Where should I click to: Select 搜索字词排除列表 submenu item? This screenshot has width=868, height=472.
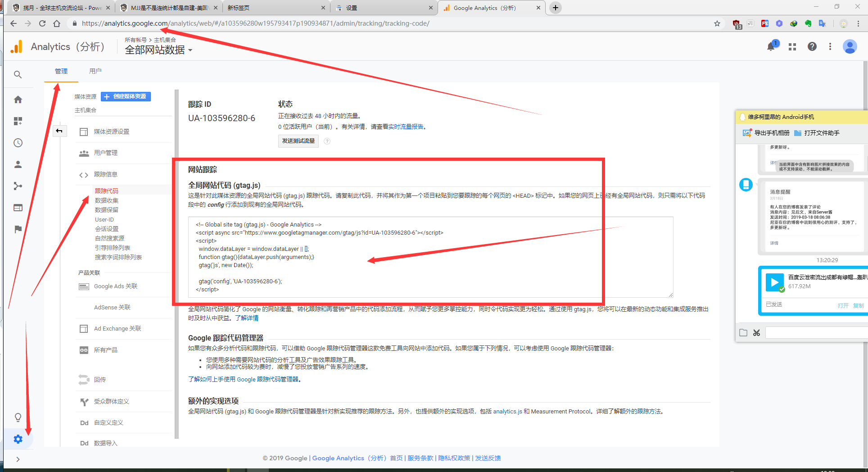[118, 257]
